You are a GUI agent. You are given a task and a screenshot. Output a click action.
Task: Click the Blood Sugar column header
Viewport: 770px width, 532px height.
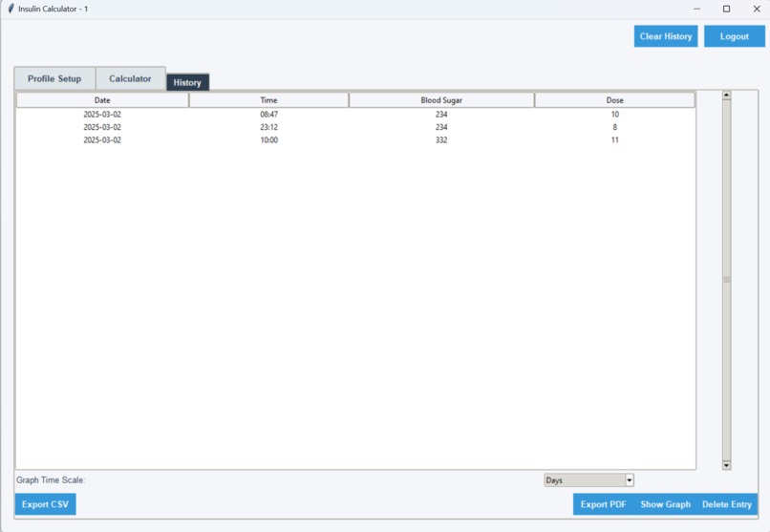441,100
